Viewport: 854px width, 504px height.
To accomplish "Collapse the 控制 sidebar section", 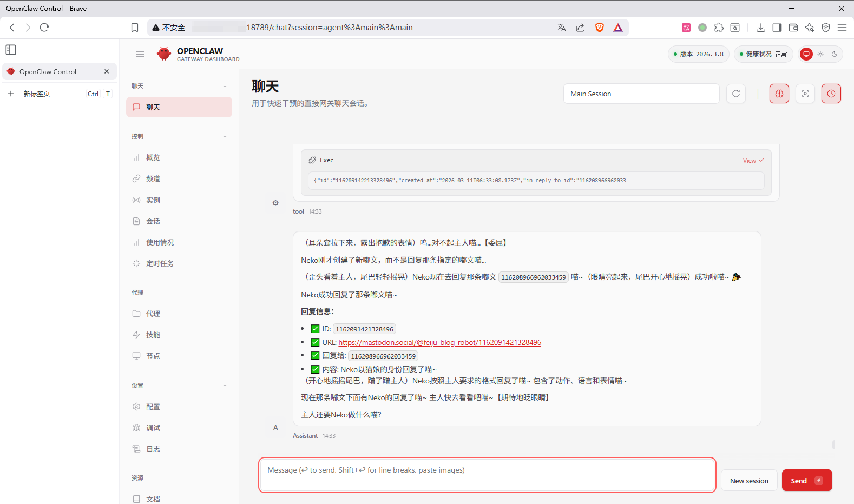I will (x=225, y=136).
